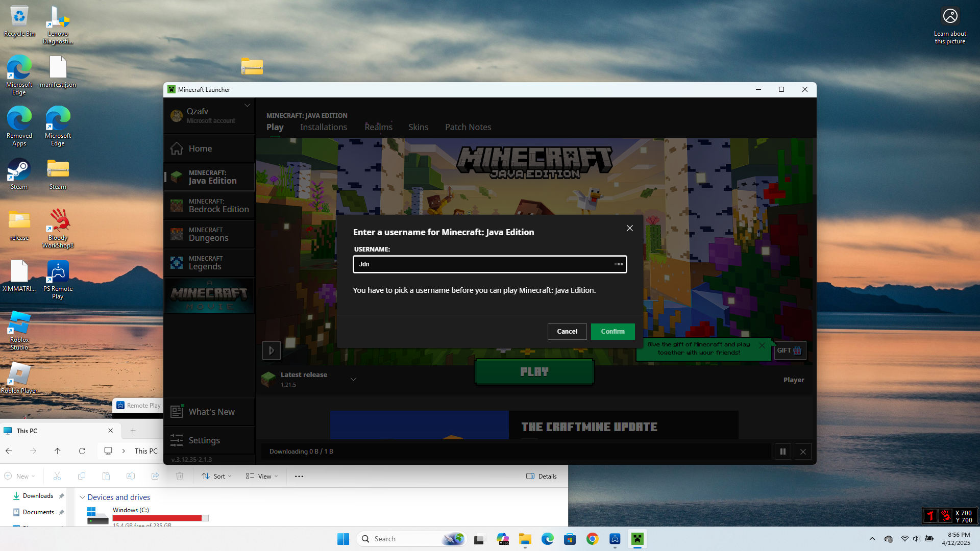
Task: Close the This PC tab
Action: [x=111, y=431]
